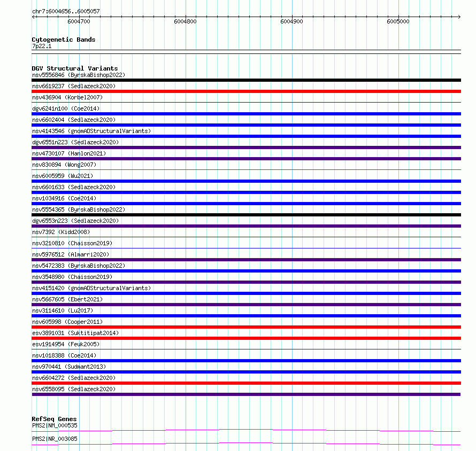Click variant label nsv6558095 (Sedlazeck2020)
This screenshot has width=476, height=451.
[x=74, y=389]
